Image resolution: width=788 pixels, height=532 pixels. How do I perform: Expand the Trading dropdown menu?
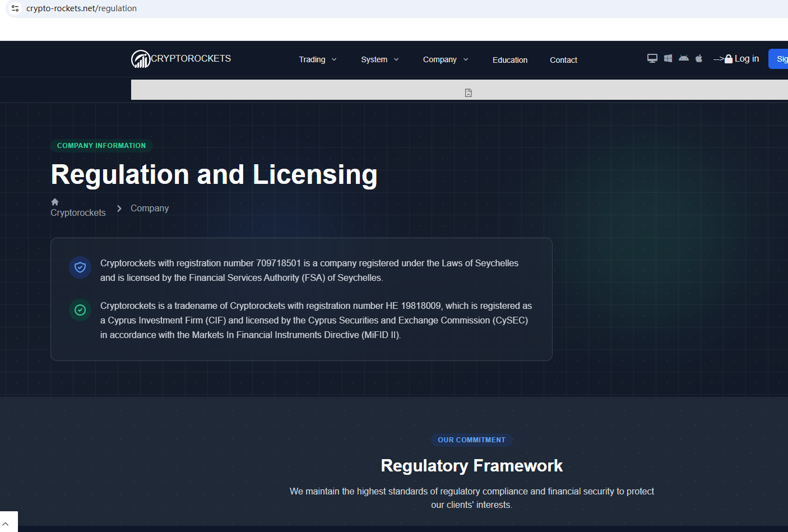click(x=317, y=59)
